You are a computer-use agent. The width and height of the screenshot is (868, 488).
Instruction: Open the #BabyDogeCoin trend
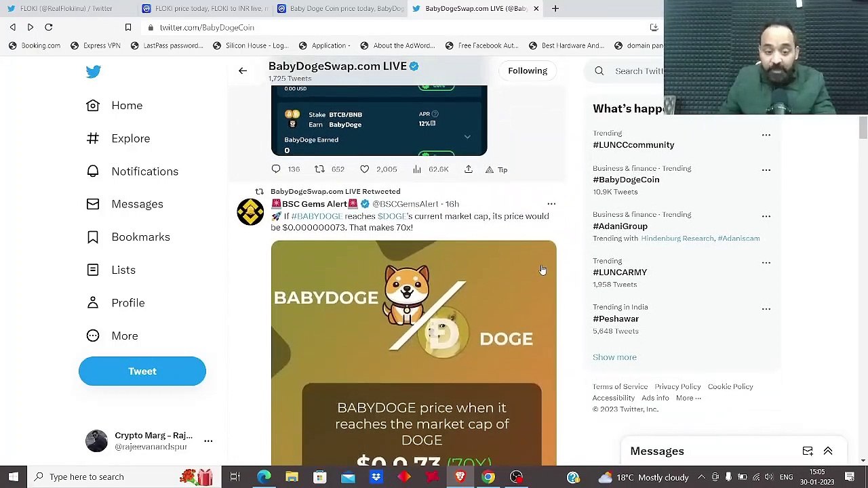(626, 180)
